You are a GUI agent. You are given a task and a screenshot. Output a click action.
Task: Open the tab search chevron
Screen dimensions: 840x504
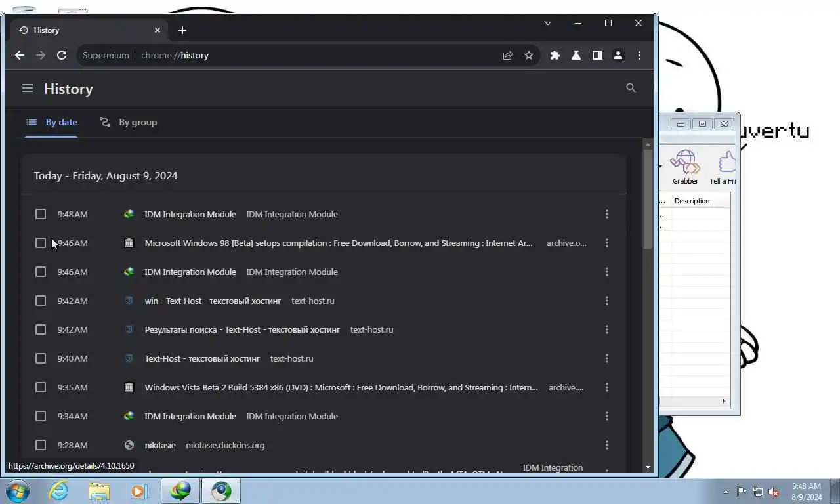coord(548,23)
